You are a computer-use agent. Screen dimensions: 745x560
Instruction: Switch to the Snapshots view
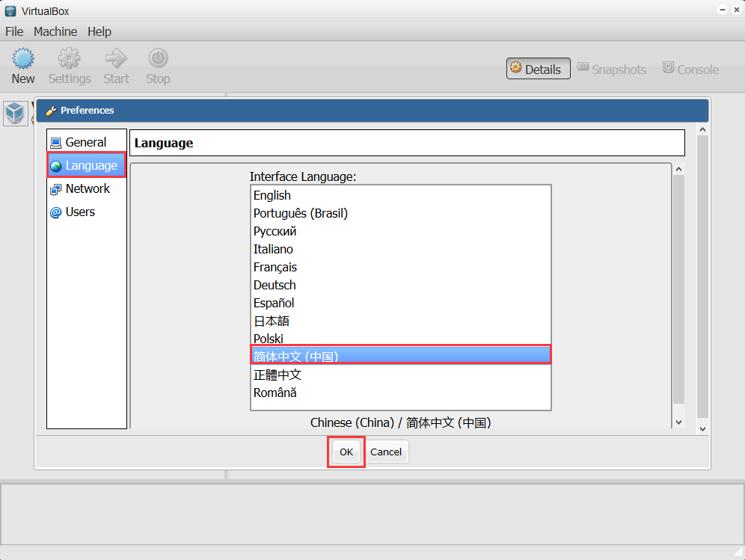(612, 69)
